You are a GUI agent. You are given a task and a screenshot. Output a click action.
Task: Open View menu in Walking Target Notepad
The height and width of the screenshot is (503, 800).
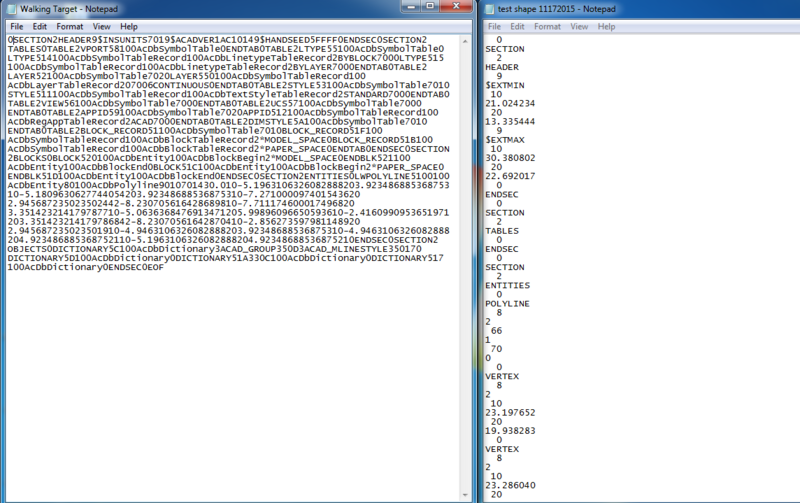[x=101, y=27]
